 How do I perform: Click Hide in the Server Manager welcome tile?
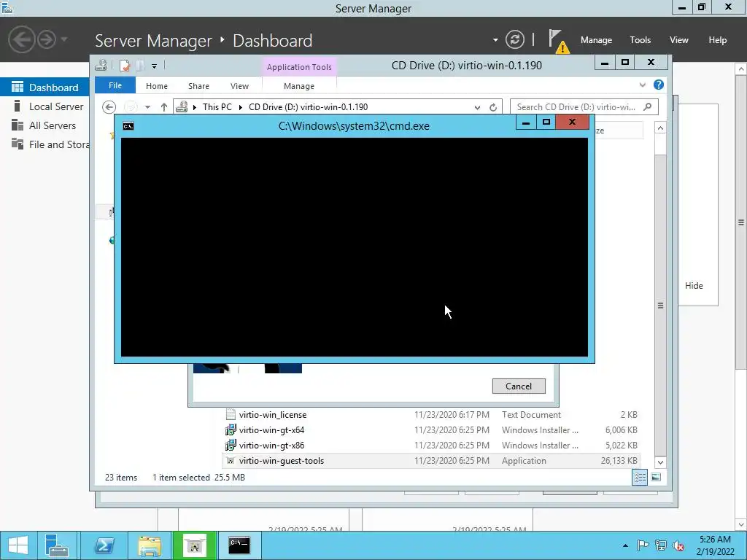point(694,286)
